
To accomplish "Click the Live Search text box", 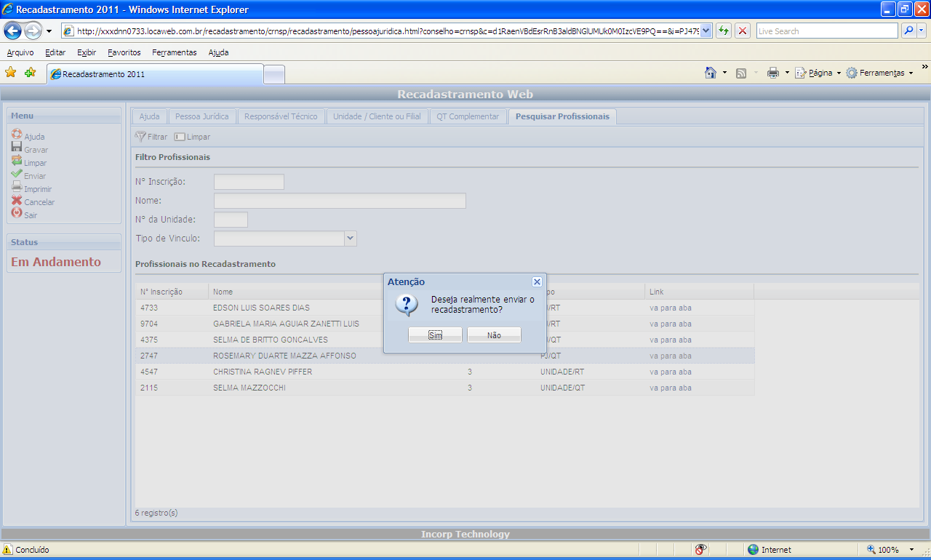I will 827,31.
